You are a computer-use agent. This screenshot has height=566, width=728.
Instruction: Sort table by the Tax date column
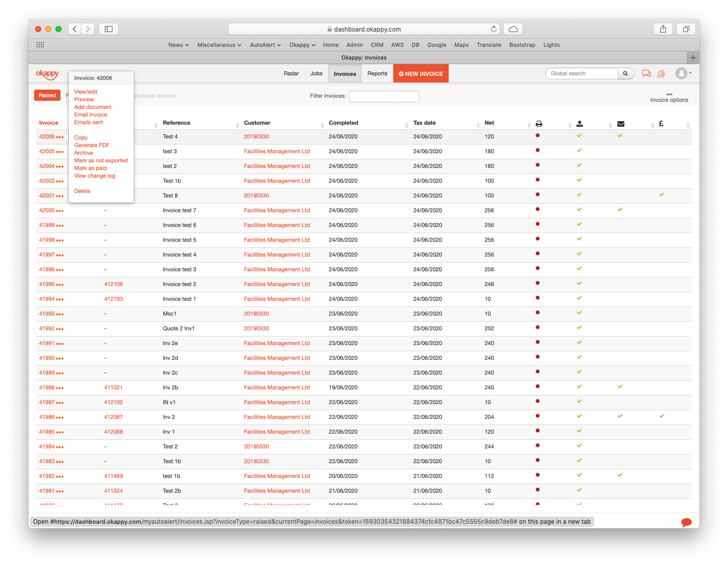424,123
